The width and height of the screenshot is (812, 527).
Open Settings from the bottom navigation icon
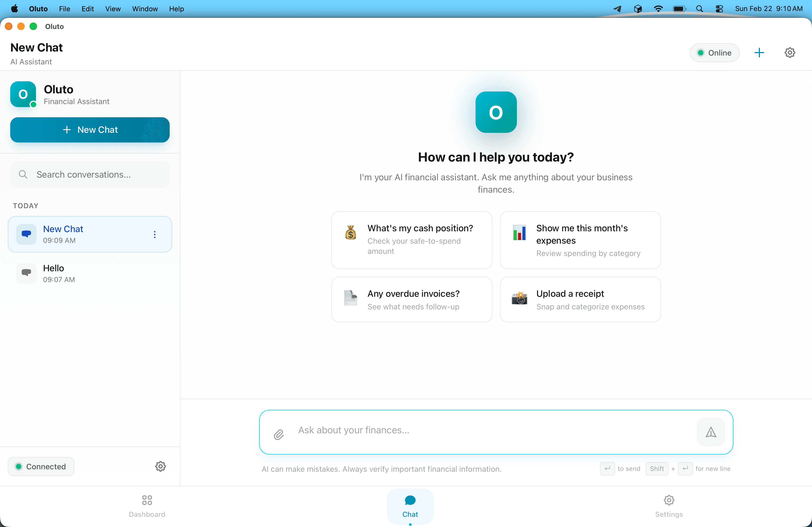(668, 500)
